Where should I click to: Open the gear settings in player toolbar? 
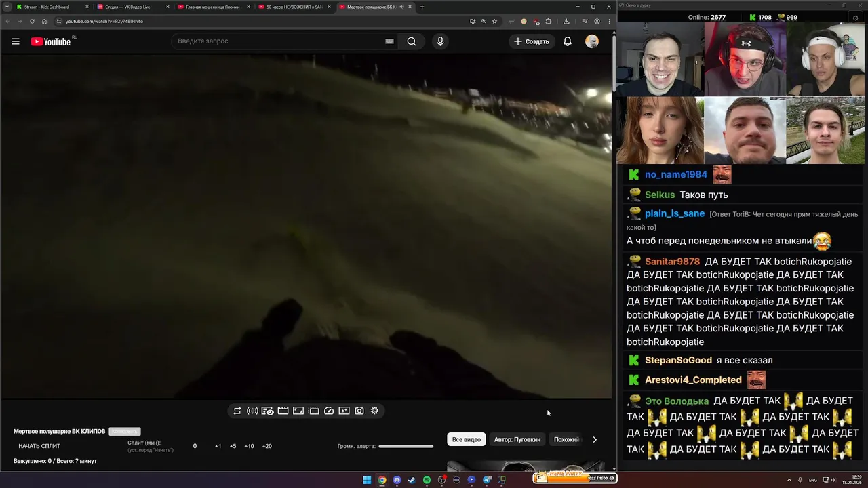(x=374, y=411)
